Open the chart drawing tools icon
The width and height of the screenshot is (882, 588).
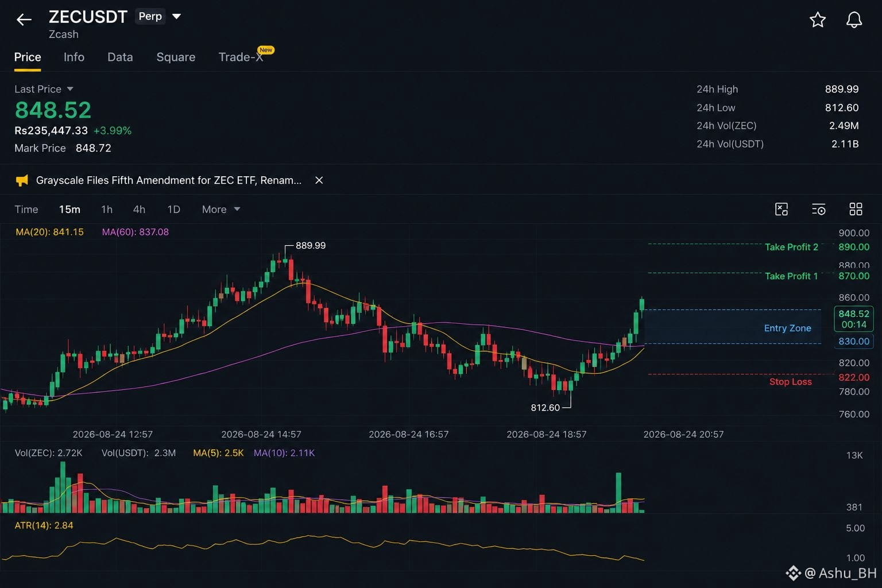coord(782,209)
